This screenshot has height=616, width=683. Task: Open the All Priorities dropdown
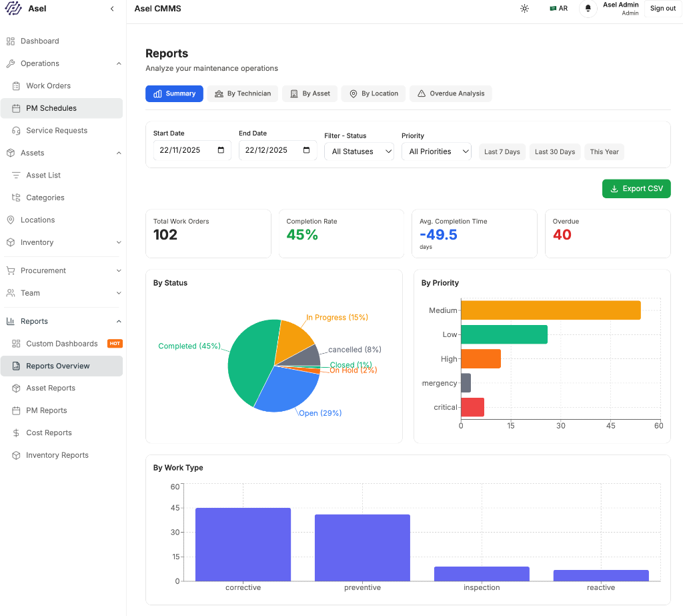tap(436, 151)
